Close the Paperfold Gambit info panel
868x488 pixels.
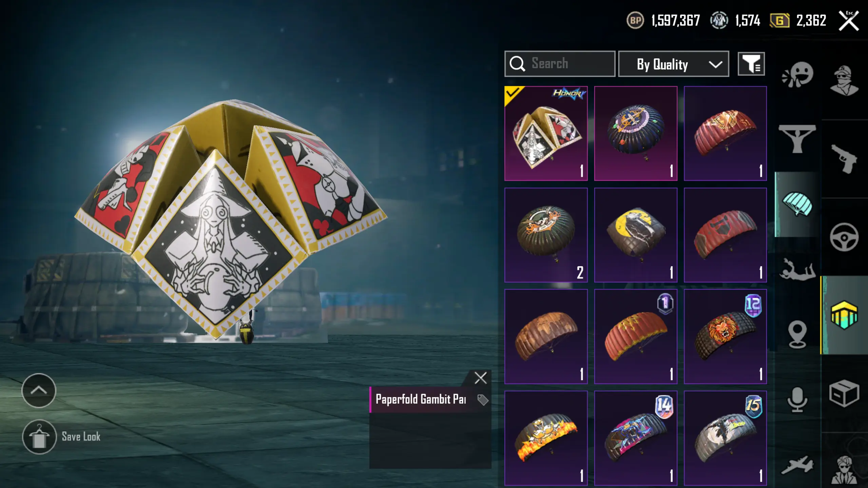tap(480, 378)
